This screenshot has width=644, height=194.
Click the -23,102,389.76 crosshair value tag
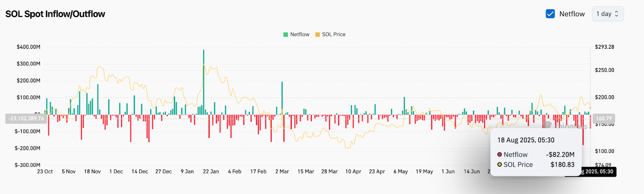tap(26, 119)
